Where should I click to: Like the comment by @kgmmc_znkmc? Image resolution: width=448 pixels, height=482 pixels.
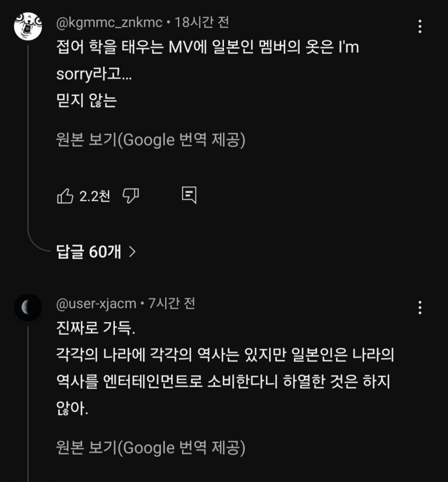[65, 196]
